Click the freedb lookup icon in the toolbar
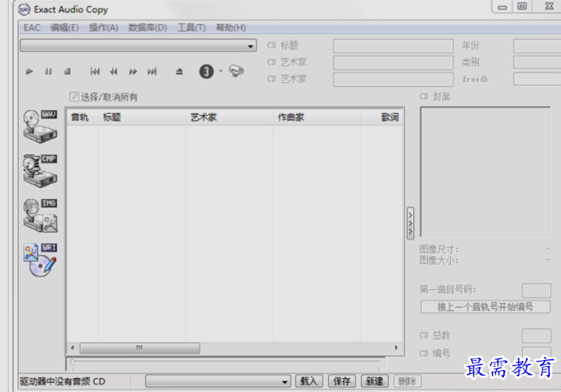Screen dimensions: 561x392 (x=237, y=71)
